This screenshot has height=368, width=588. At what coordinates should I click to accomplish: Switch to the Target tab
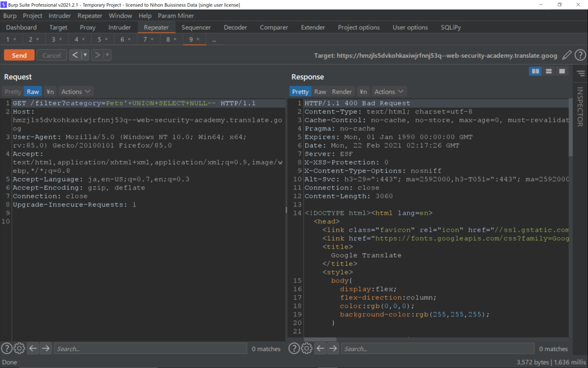point(58,27)
